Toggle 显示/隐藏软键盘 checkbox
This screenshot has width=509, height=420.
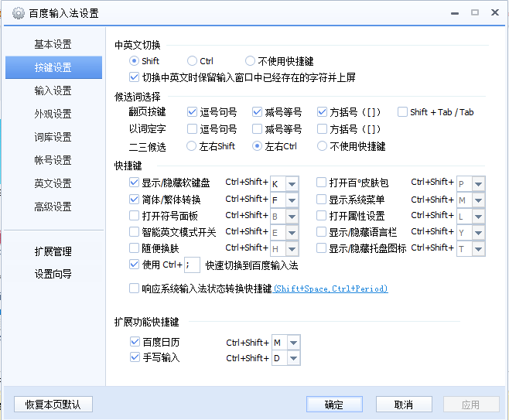coord(135,183)
